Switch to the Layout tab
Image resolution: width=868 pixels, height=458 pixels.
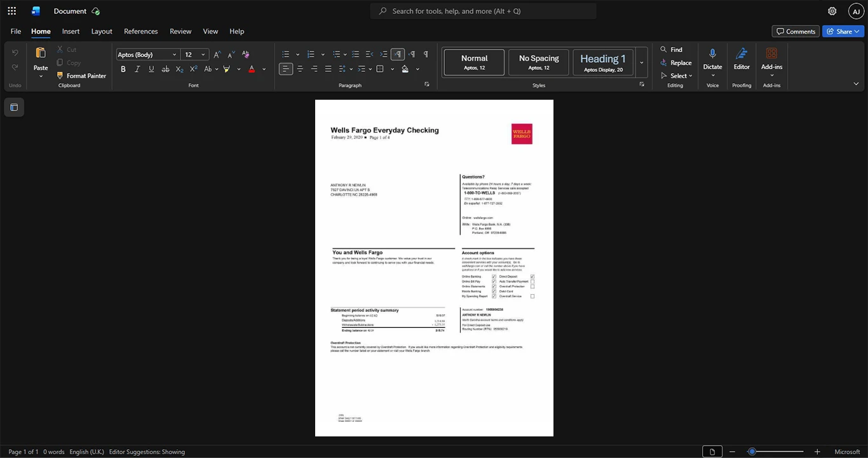(x=102, y=31)
